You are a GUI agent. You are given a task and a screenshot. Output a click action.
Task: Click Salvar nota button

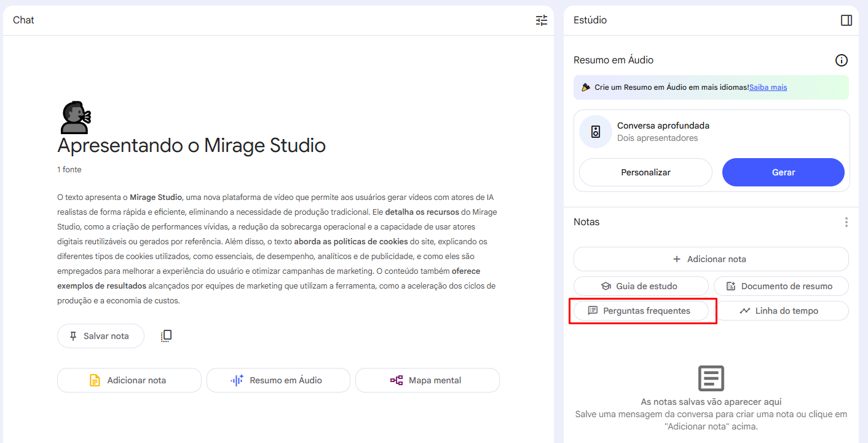pyautogui.click(x=101, y=336)
